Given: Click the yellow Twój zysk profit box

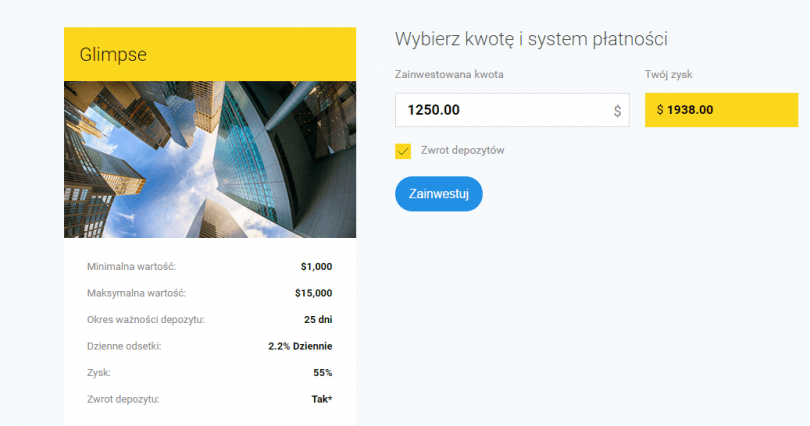Looking at the screenshot, I should [721, 110].
